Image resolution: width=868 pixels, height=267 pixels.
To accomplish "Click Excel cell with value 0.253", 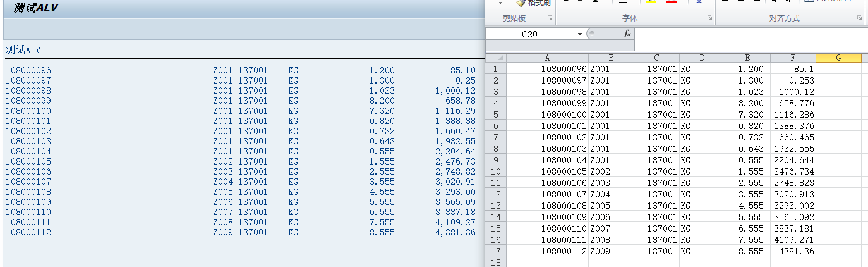I will [x=793, y=80].
